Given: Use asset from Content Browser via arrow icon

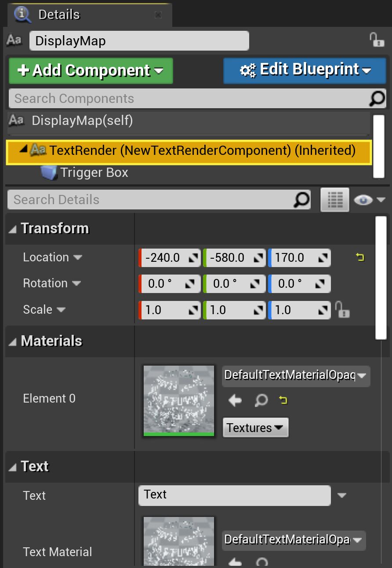Looking at the screenshot, I should pyautogui.click(x=234, y=401).
